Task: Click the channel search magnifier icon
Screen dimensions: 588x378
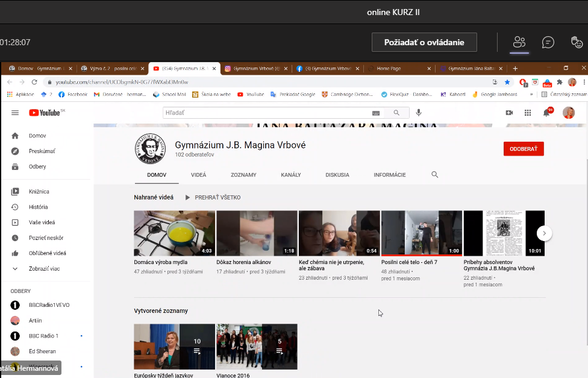Action: 434,175
